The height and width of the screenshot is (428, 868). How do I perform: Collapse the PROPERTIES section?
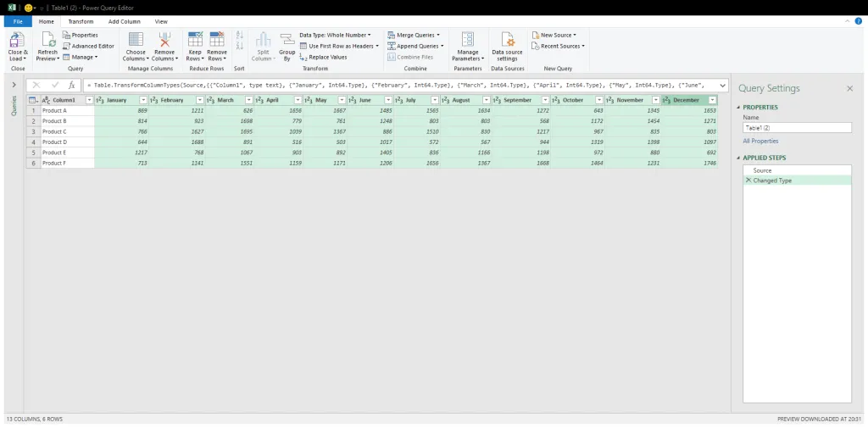coord(738,108)
